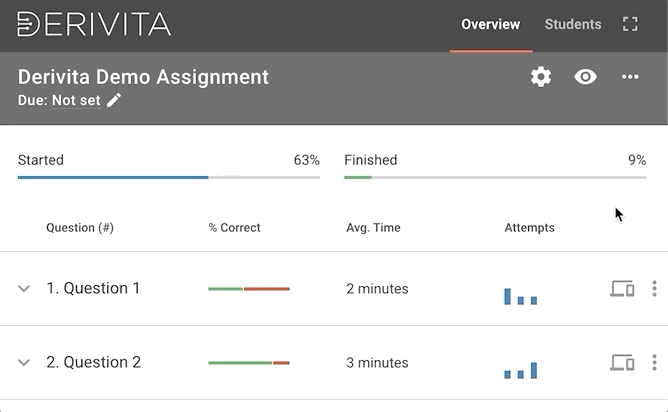The image size is (668, 412).
Task: Expand the Question 1 row chevron
Action: 24,289
